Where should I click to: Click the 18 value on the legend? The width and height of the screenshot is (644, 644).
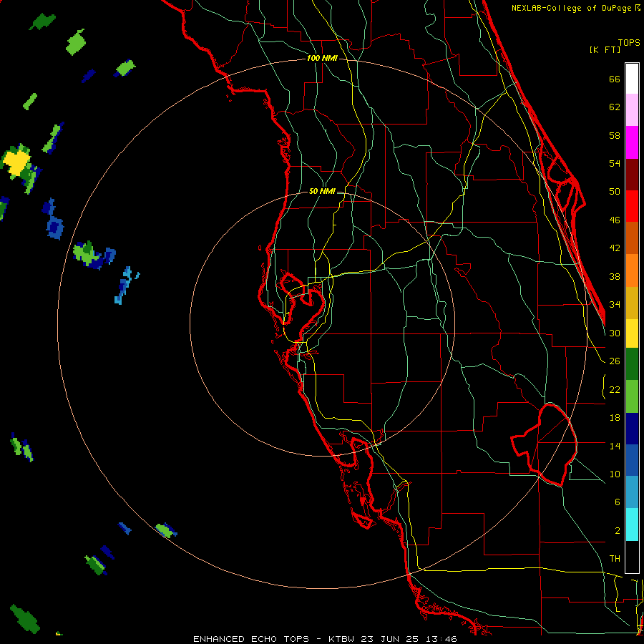(615, 418)
